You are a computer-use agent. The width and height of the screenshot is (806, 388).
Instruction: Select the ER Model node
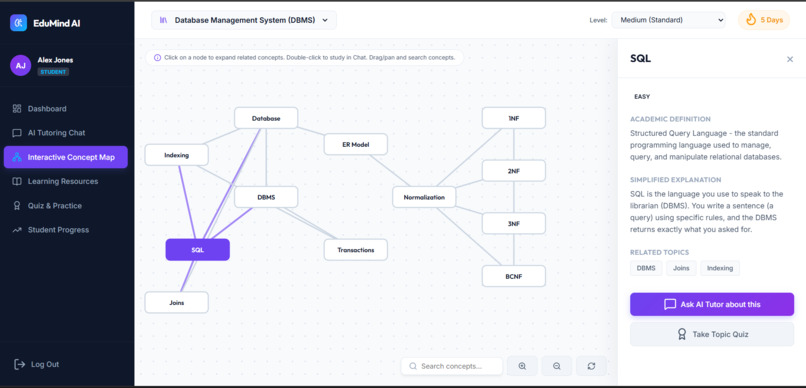point(355,144)
